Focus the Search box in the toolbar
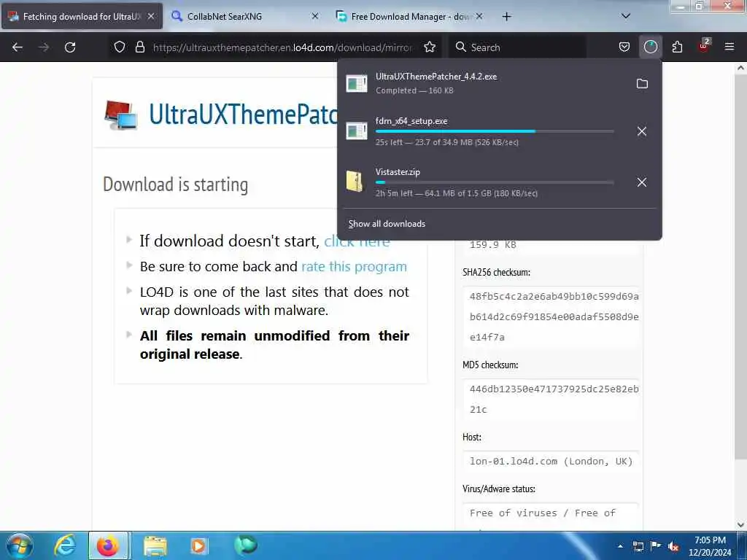Screen dimensions: 747x560 517,47
